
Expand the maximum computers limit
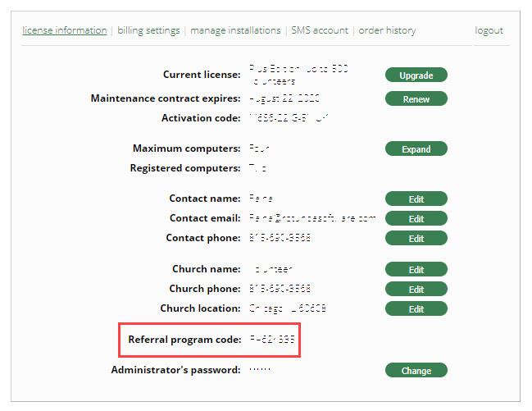click(x=416, y=149)
